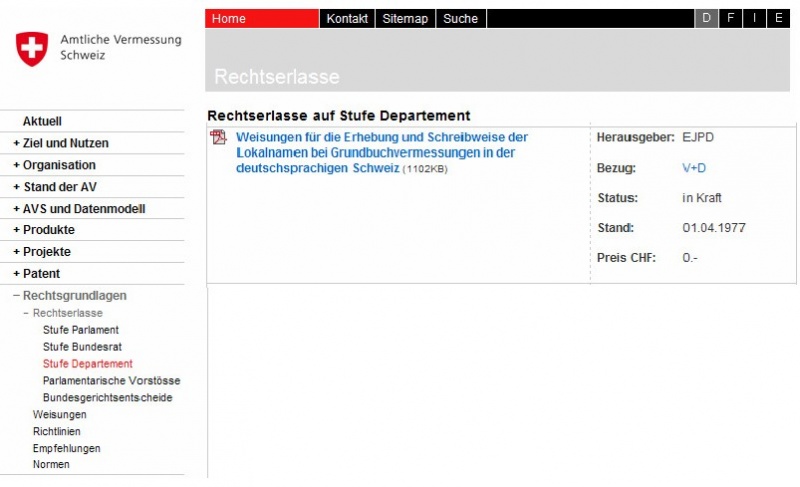800x487 pixels.
Task: Switch language to Italian (I)
Action: (755, 18)
